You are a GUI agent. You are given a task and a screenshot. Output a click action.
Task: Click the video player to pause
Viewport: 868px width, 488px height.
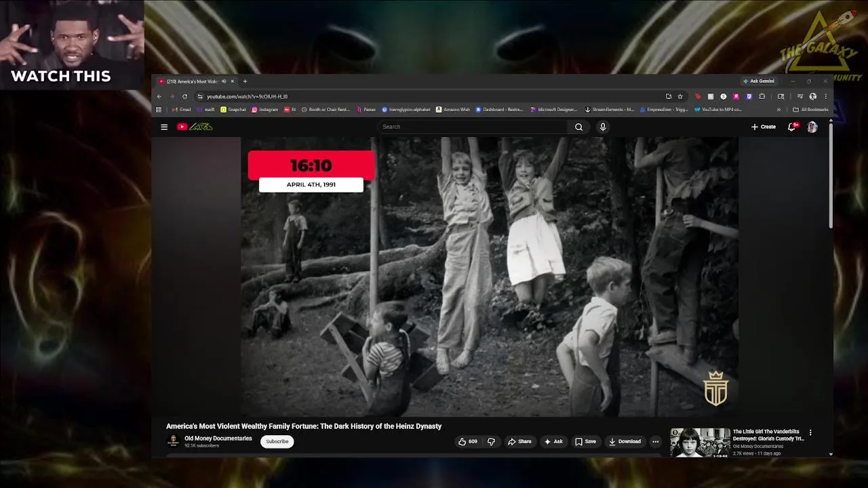(490, 277)
